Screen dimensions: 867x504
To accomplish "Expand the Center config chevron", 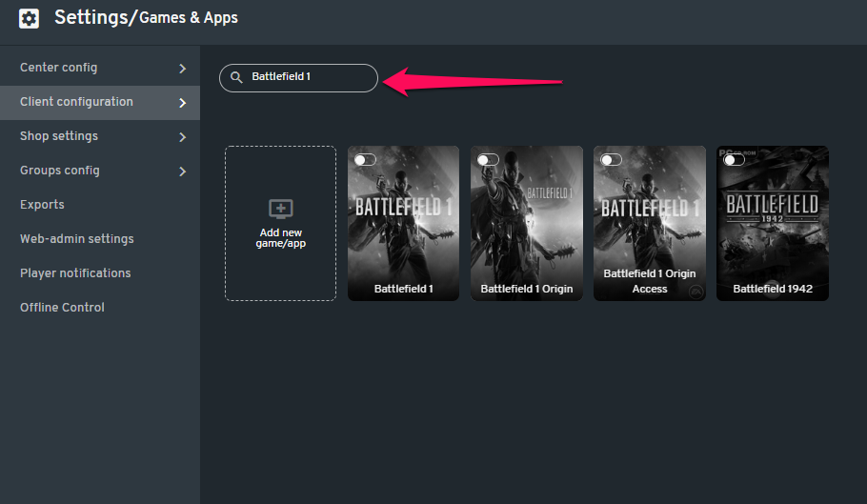I will click(183, 69).
